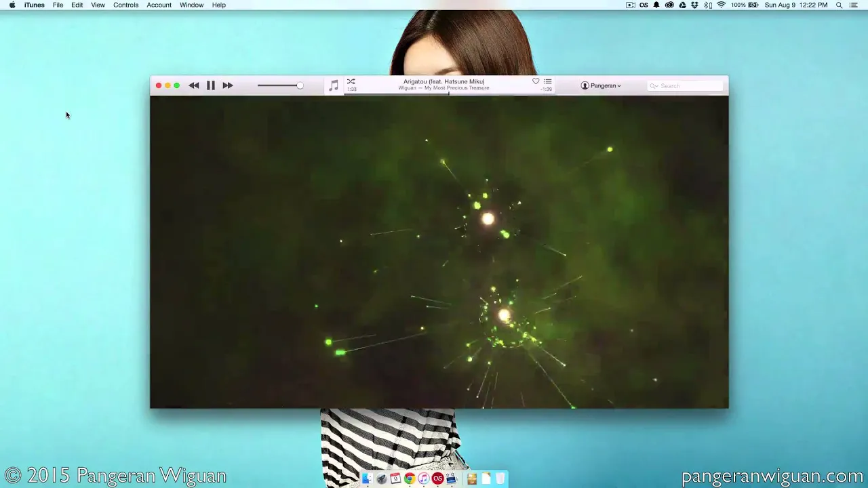This screenshot has height=488, width=868.
Task: Click the Bluetooth menu bar icon
Action: [x=707, y=5]
